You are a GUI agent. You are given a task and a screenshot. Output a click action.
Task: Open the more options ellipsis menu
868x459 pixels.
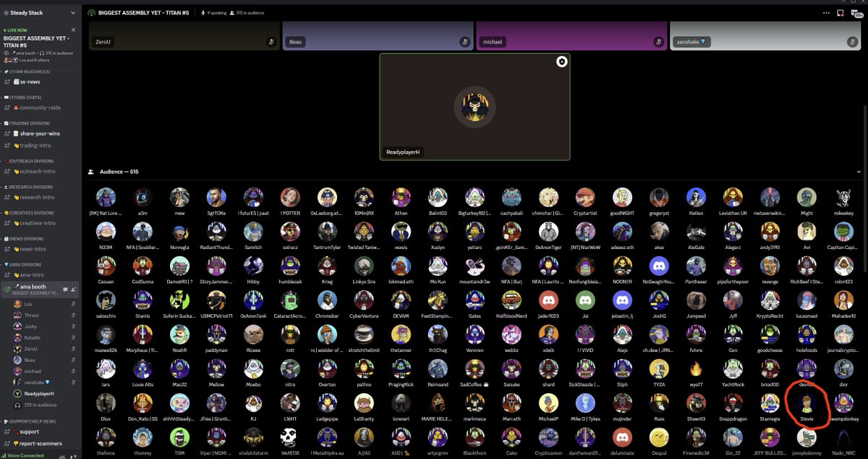click(827, 13)
